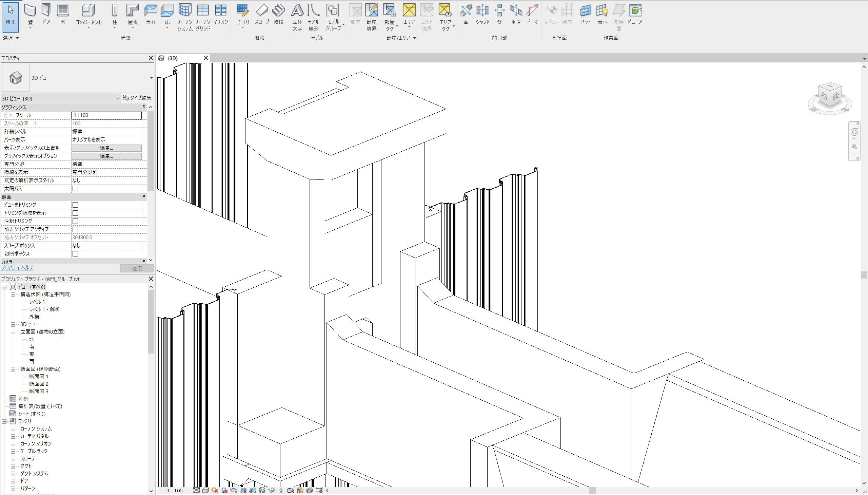This screenshot has width=868, height=495.
Task: Click the ドア (Door) tool icon
Action: pos(46,11)
